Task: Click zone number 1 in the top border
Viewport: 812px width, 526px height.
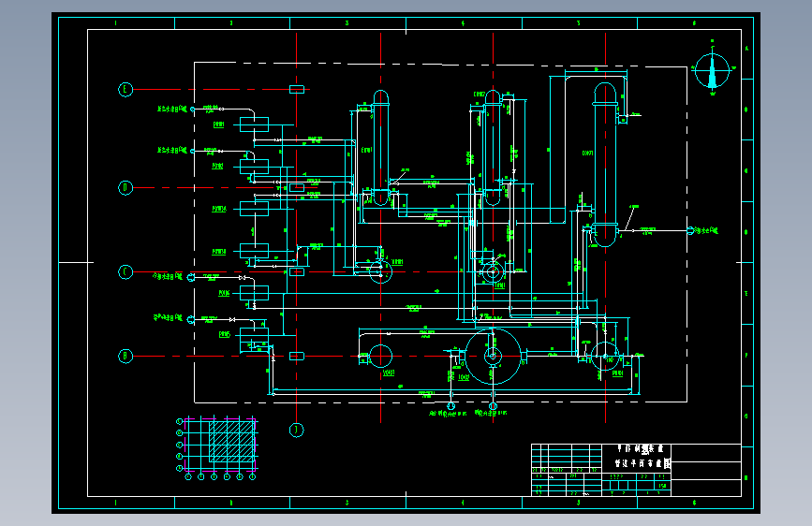Action: [115, 23]
